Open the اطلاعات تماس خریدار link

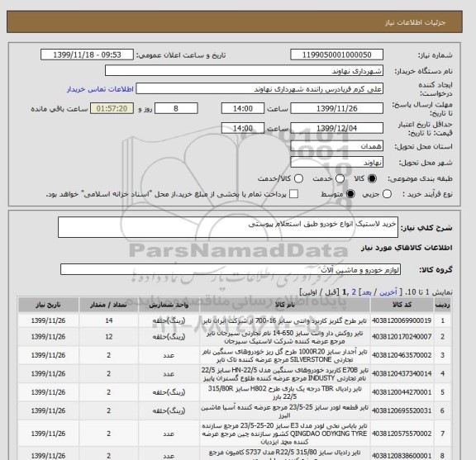[100, 89]
